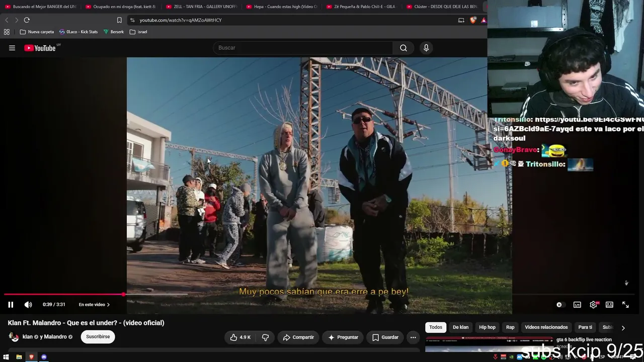Screen dimensions: 644x362
Task: Open the Preguntar AI assistant
Action: (x=343, y=337)
